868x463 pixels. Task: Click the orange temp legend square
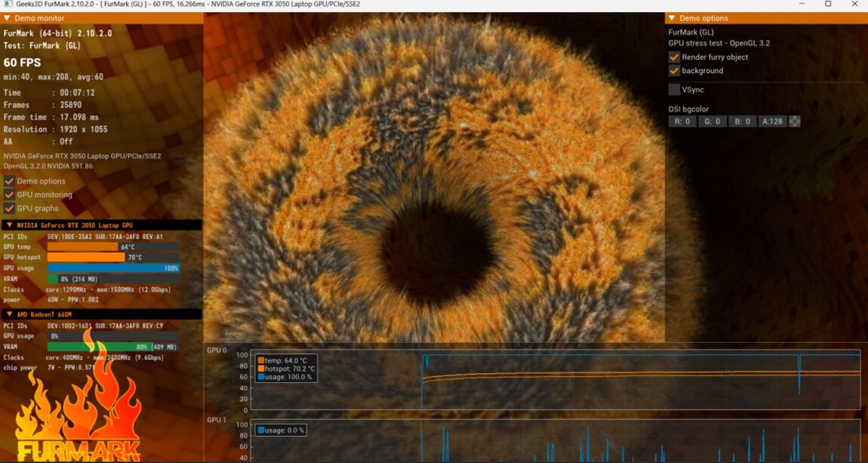click(x=261, y=360)
